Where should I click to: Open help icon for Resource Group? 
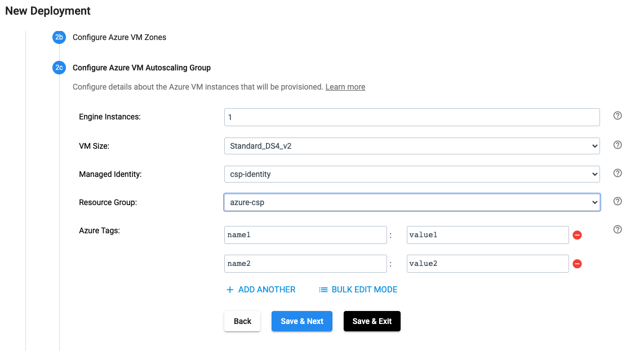click(x=618, y=201)
